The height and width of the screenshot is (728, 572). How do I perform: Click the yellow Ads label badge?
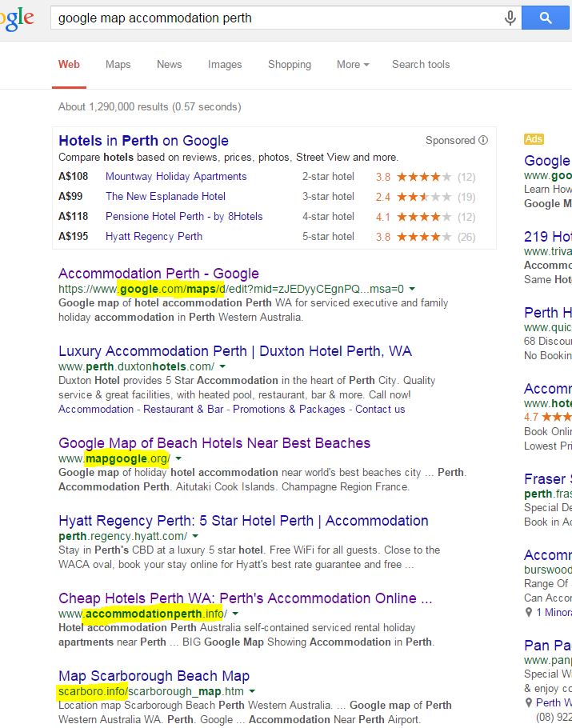tap(534, 139)
